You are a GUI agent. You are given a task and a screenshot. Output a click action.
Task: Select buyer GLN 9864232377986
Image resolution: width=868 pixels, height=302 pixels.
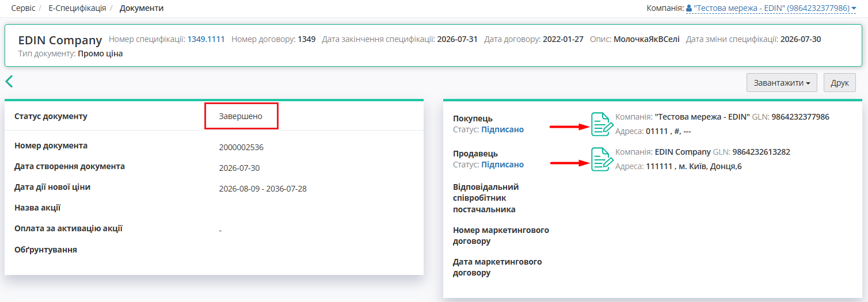pyautogui.click(x=800, y=117)
